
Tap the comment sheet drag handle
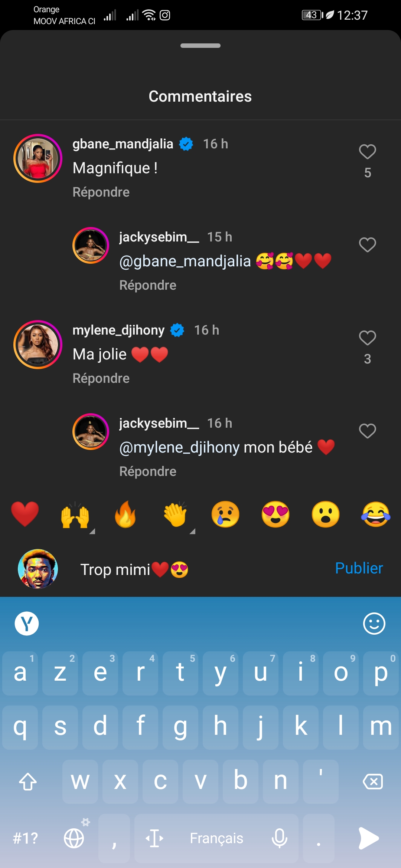[200, 46]
